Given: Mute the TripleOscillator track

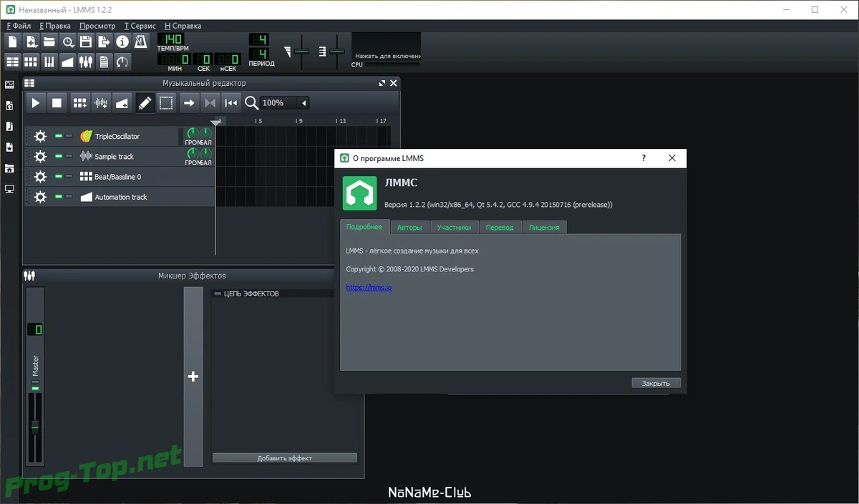Looking at the screenshot, I should tap(59, 136).
